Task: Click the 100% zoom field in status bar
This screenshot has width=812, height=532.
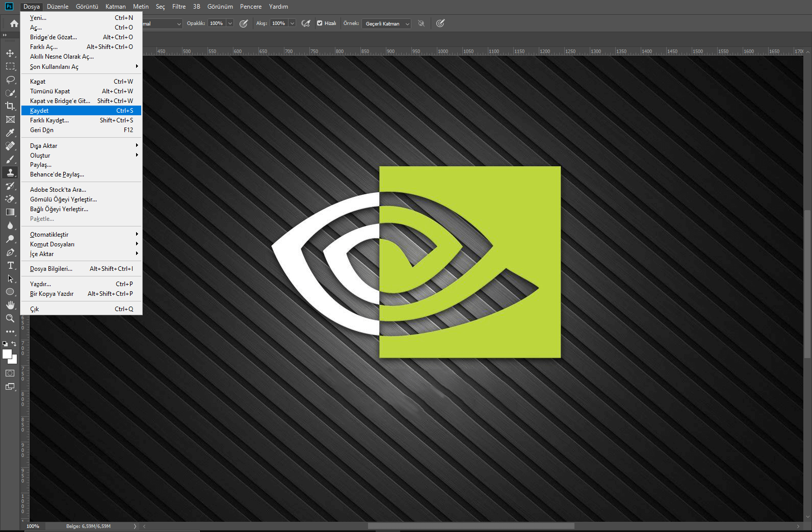Action: [33, 526]
